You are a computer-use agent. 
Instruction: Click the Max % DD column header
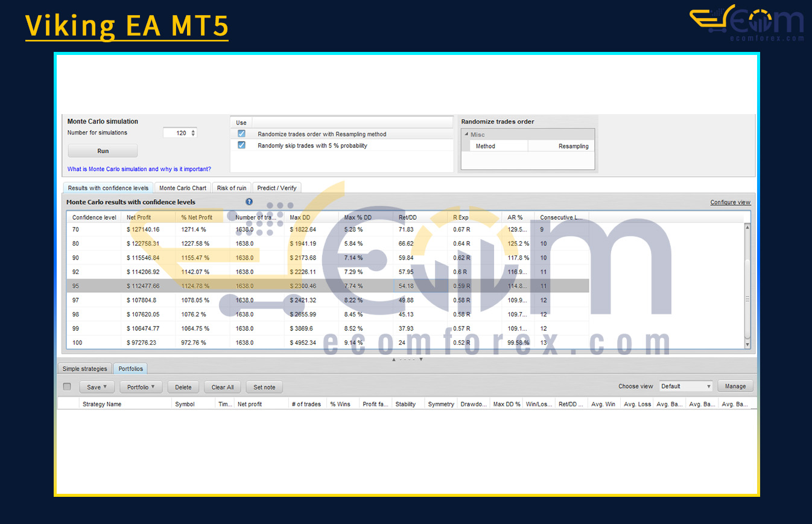[x=366, y=217]
